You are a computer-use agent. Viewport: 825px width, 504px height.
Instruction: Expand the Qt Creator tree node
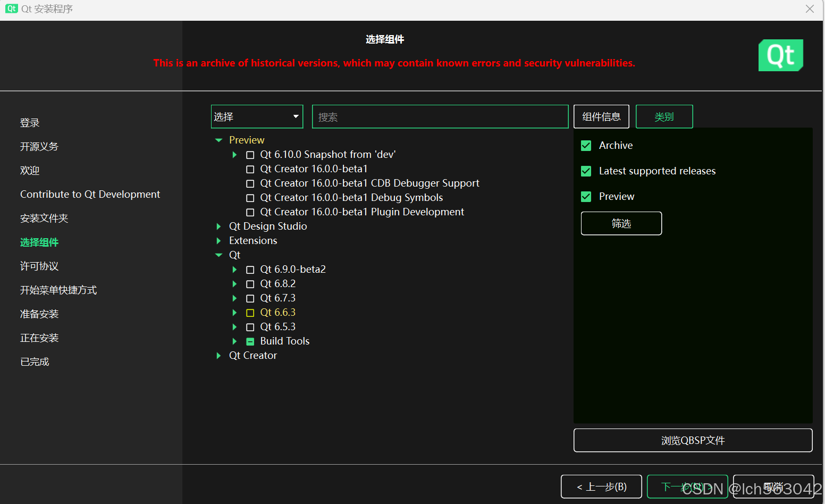(218, 356)
